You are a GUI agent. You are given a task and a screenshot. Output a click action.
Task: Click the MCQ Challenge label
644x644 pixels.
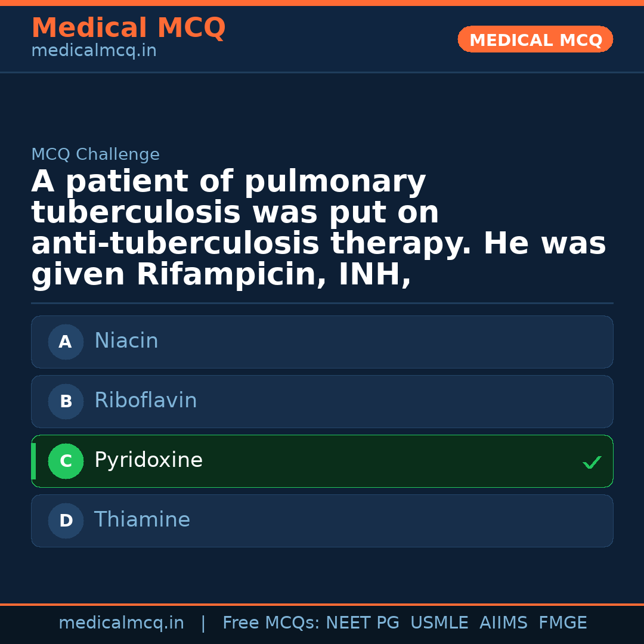coord(95,154)
